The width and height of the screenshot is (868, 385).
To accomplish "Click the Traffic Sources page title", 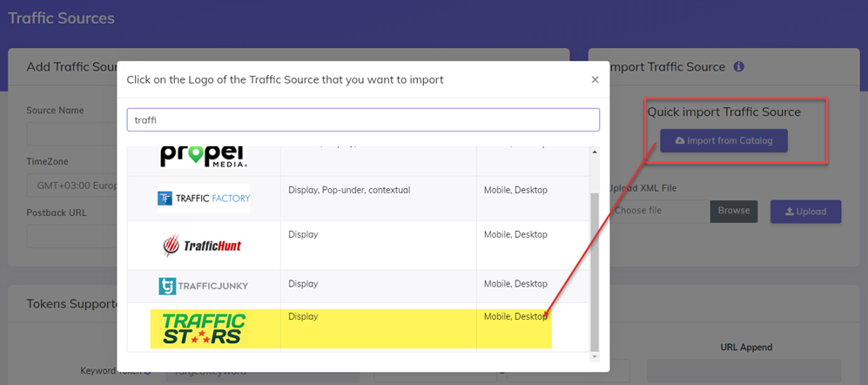I will (x=62, y=17).
